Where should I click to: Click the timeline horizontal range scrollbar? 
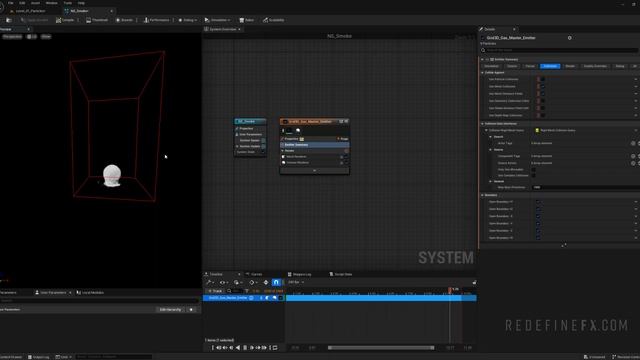(381, 348)
